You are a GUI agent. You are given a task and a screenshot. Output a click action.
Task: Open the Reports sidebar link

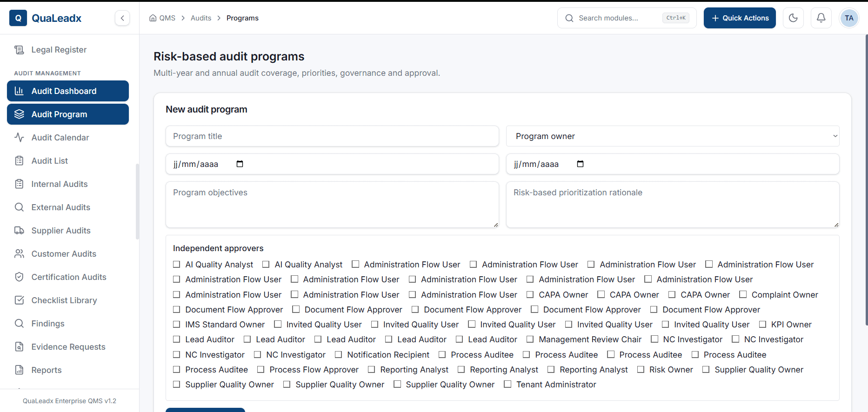[x=68, y=370]
